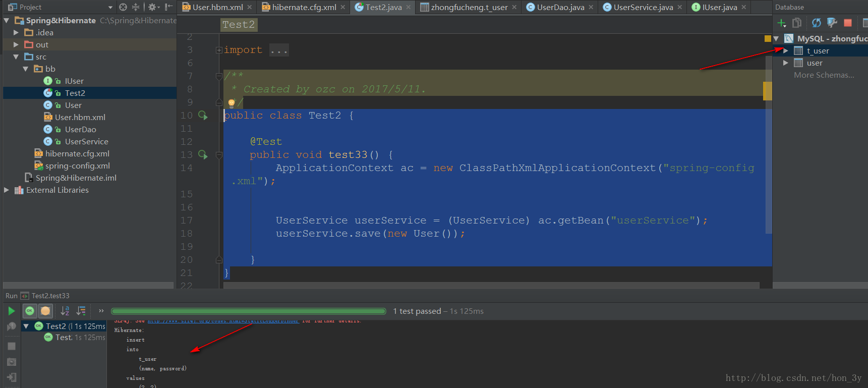Click the test progress bar

tap(248, 311)
